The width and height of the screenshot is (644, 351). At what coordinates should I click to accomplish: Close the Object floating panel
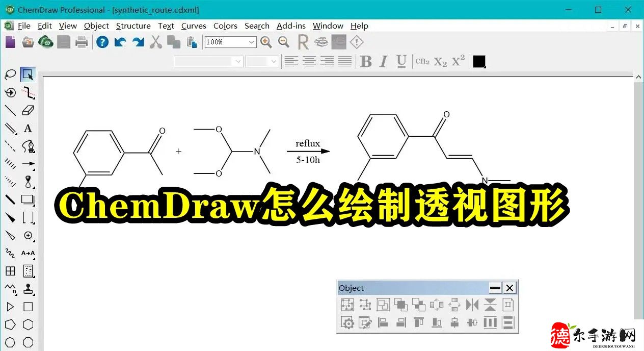509,288
